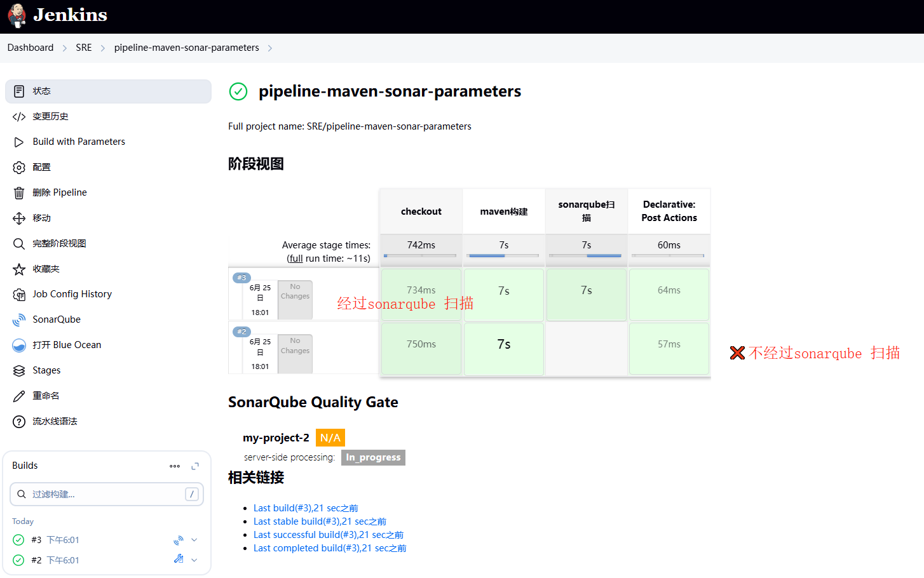The image size is (924, 578).
Task: Click the 删除 Pipeline trash icon
Action: (19, 193)
